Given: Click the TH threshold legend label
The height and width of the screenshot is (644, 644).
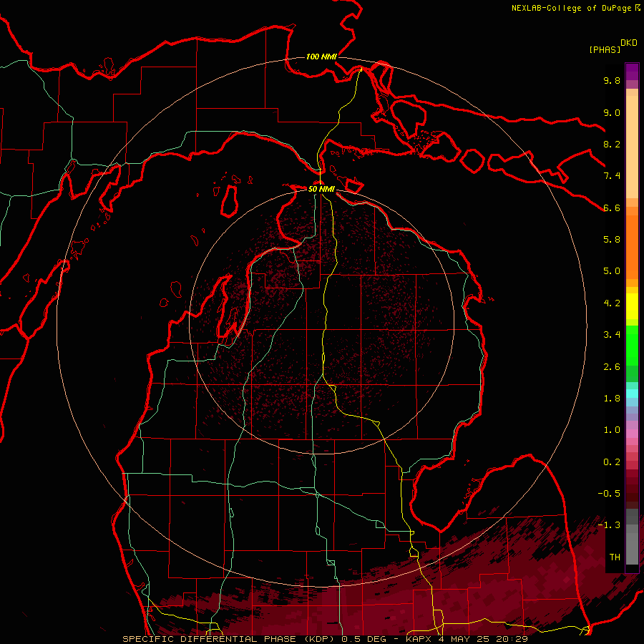Looking at the screenshot, I should tap(615, 557).
